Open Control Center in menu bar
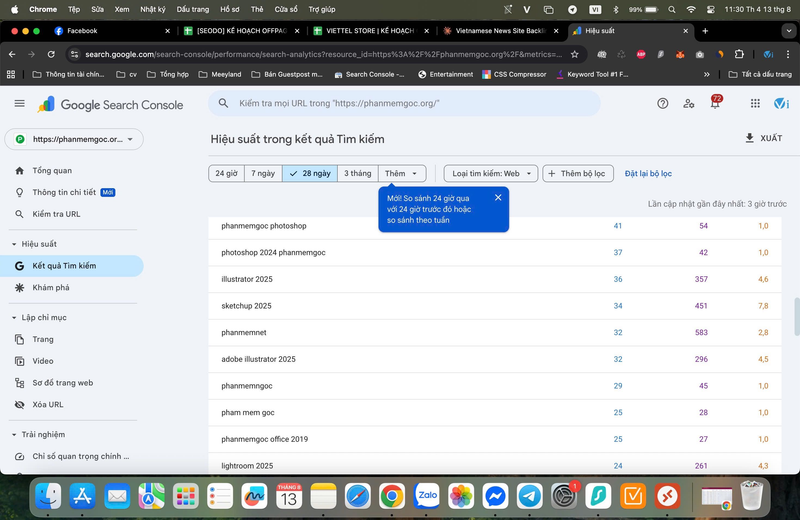This screenshot has height=520, width=800. [710, 9]
